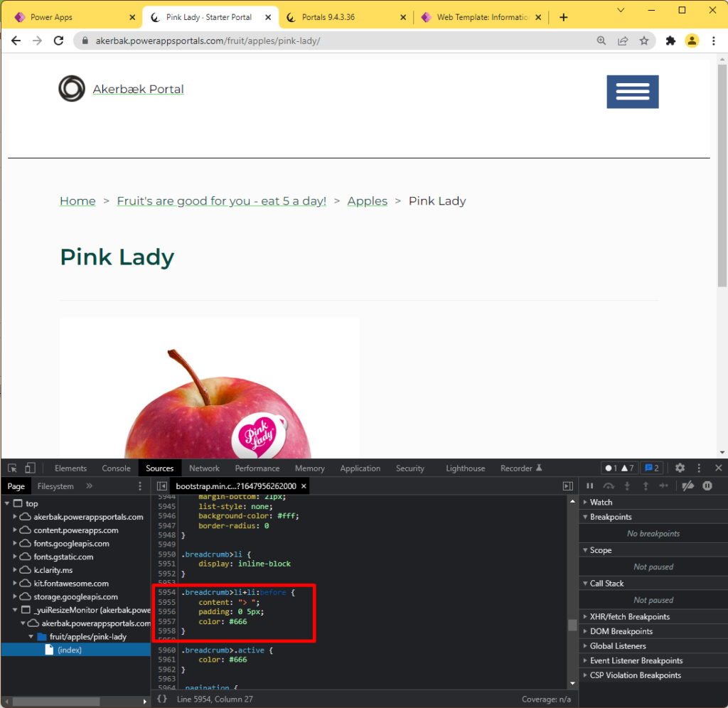The image size is (728, 708).
Task: Reload the current page
Action: (58, 41)
